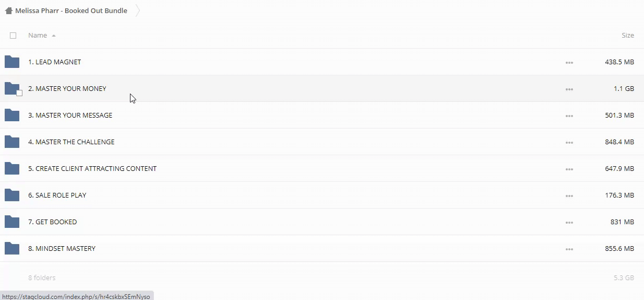This screenshot has width=644, height=300.
Task: Open the 2. MASTER YOUR MONEY folder name
Action: [x=67, y=89]
